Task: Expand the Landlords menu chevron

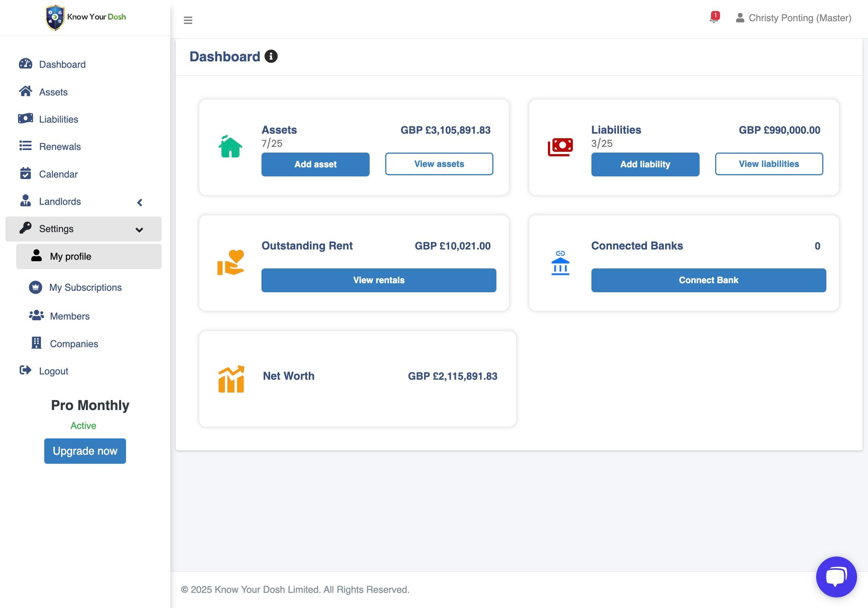Action: [140, 203]
